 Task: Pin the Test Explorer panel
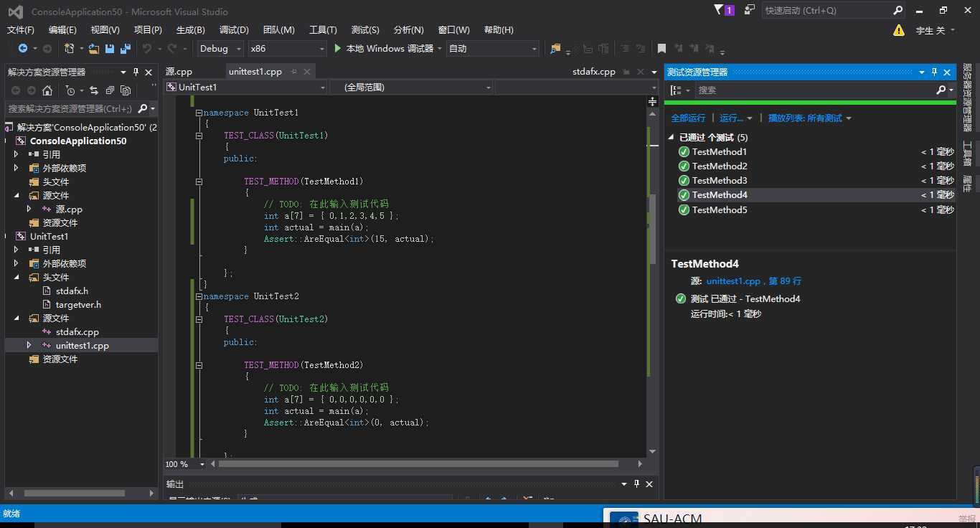coord(934,72)
